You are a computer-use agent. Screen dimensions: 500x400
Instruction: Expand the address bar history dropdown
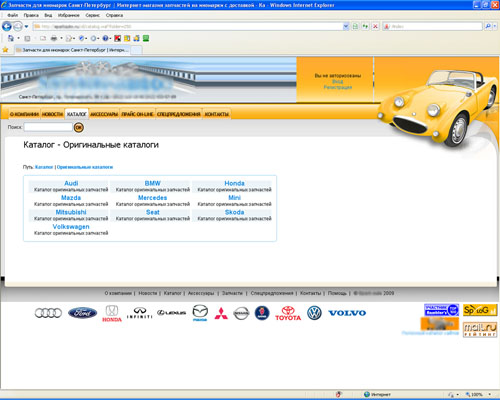tap(346, 26)
